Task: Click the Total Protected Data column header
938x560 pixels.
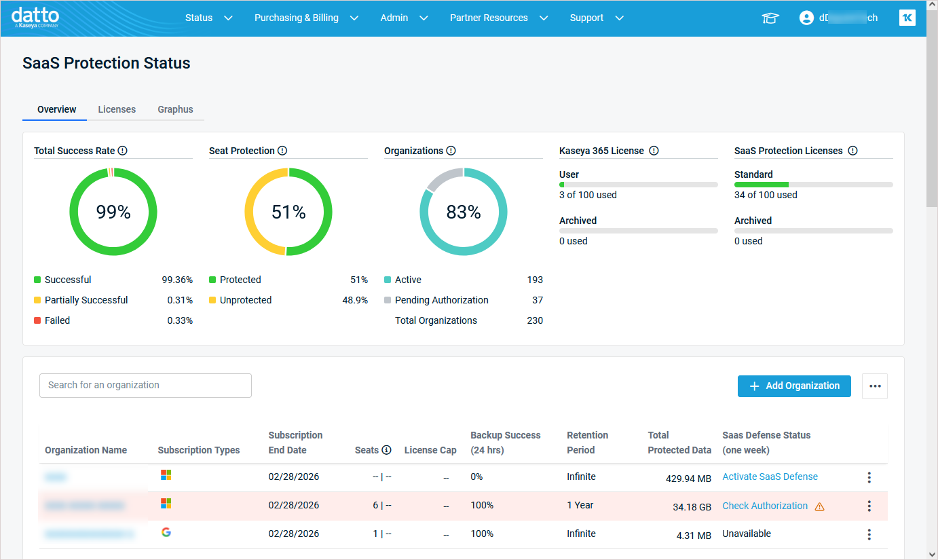Action: pos(679,443)
